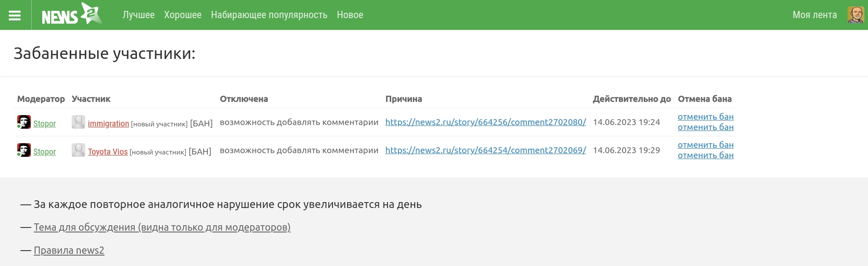Open Тема для обсуждения moderators link

[x=162, y=227]
